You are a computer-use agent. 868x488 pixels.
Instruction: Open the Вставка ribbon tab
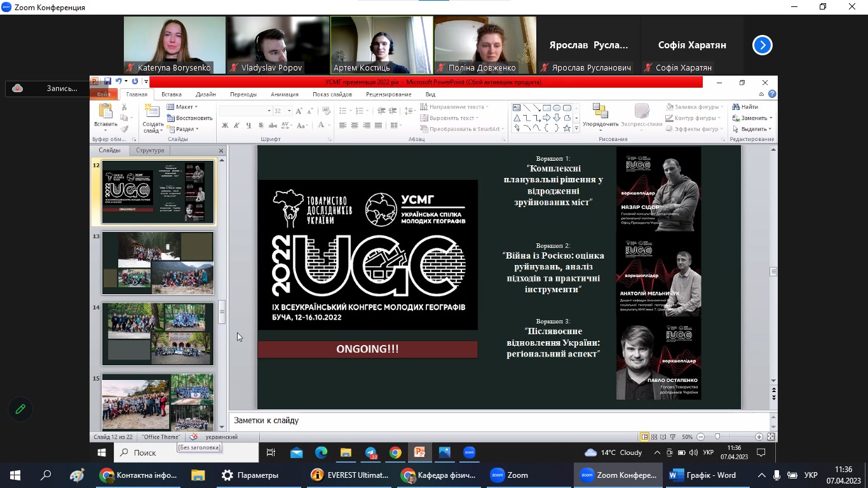click(x=172, y=94)
